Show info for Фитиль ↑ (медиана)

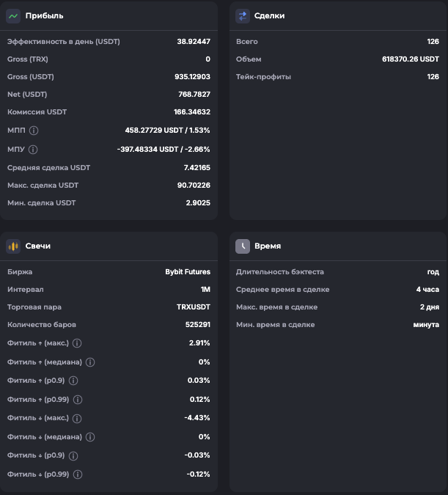[90, 362]
